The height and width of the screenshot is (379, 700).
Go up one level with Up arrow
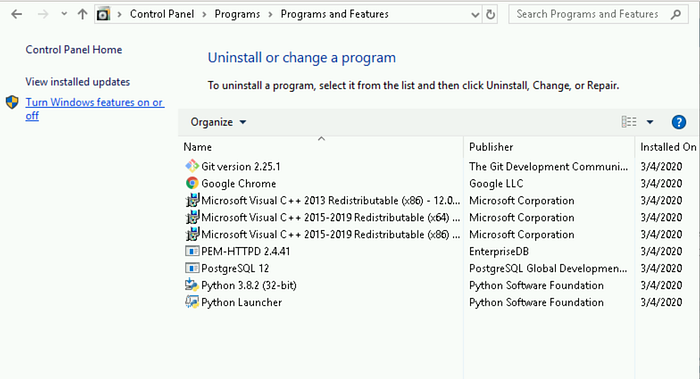(82, 14)
